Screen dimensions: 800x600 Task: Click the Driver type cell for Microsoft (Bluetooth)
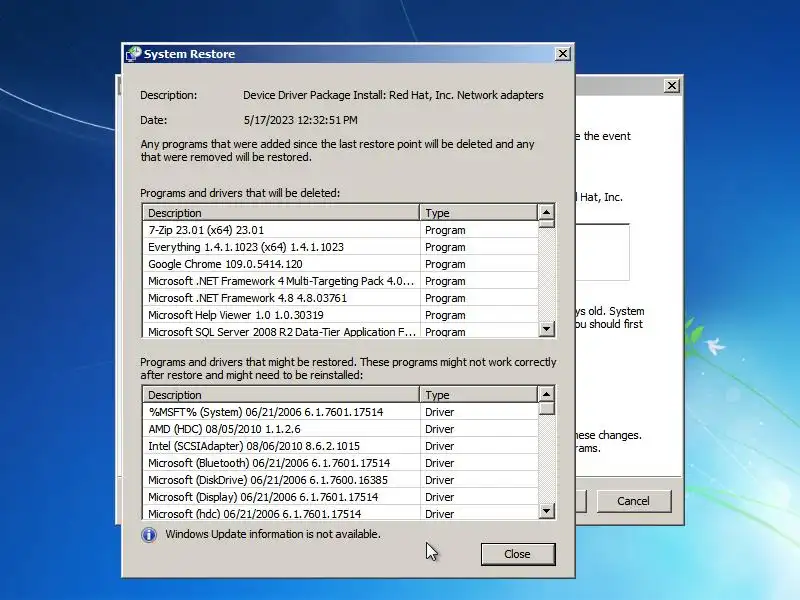coord(479,463)
